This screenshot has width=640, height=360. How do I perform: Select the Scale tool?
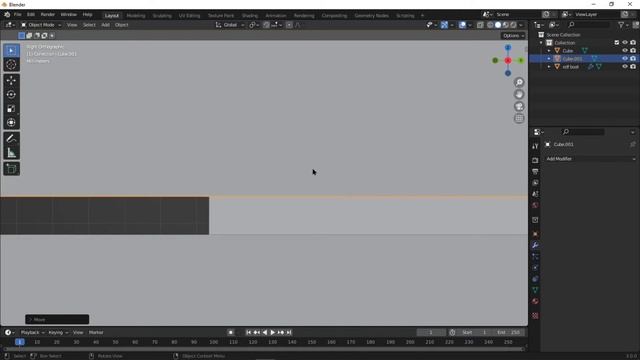tap(11, 109)
